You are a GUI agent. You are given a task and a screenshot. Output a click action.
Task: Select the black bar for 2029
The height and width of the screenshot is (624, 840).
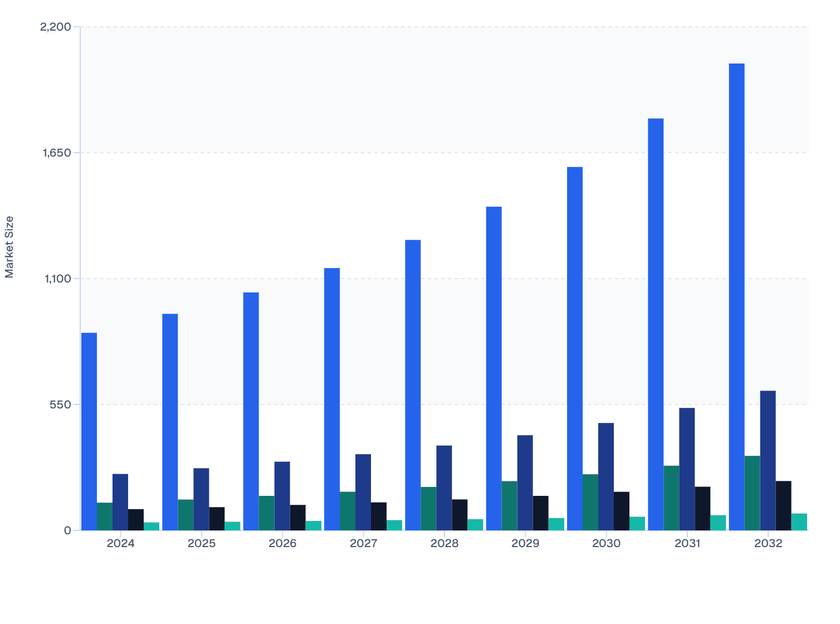[540, 513]
